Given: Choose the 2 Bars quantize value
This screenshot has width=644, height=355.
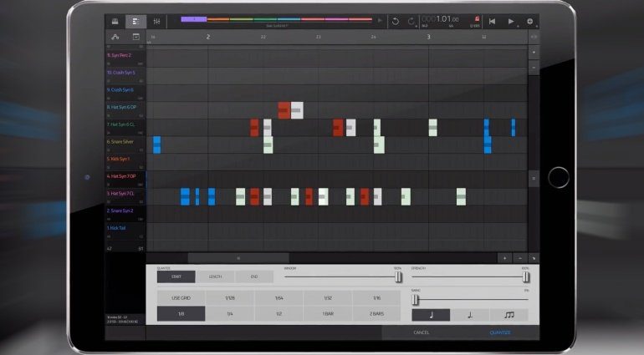Looking at the screenshot, I should tap(376, 314).
